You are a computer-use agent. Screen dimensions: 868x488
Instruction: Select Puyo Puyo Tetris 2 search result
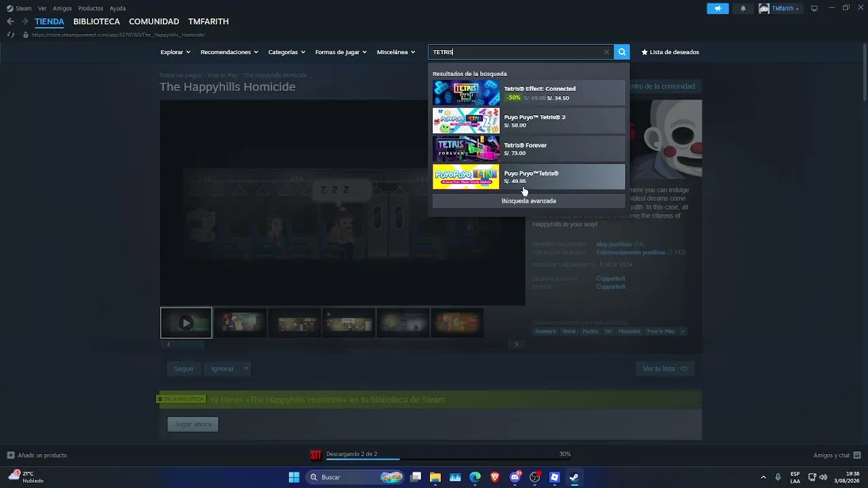[529, 121]
